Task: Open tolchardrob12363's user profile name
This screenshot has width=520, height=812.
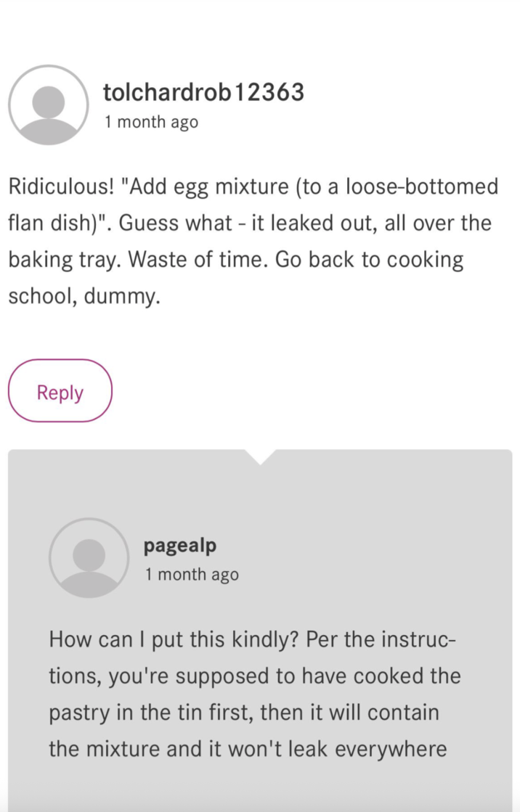Action: [203, 92]
